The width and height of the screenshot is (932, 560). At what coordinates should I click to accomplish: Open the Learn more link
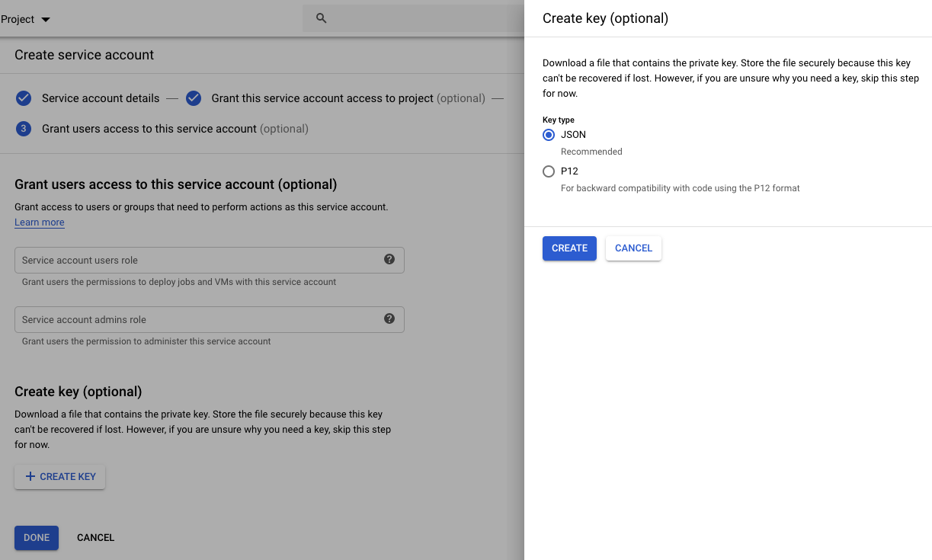click(40, 222)
